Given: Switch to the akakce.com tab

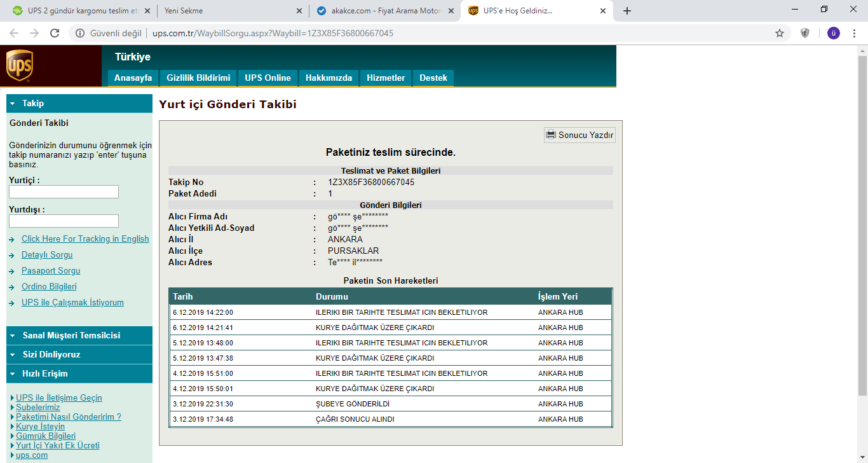Looking at the screenshot, I should [384, 11].
